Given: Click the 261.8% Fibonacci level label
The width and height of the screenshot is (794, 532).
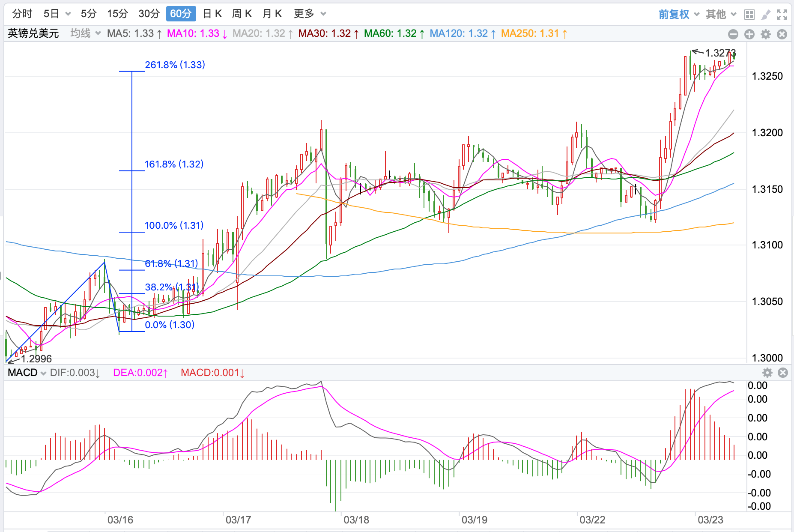Looking at the screenshot, I should (175, 65).
